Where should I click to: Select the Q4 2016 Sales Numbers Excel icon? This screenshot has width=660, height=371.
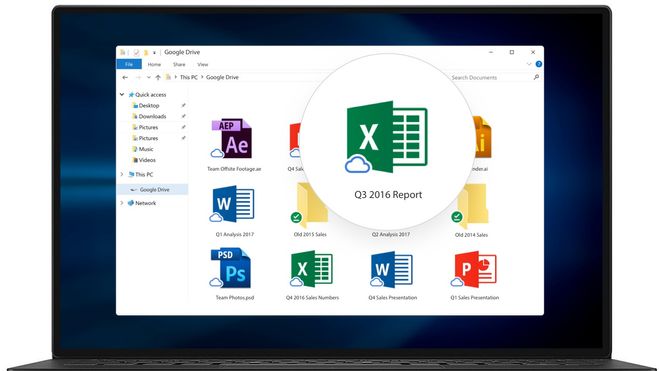311,269
